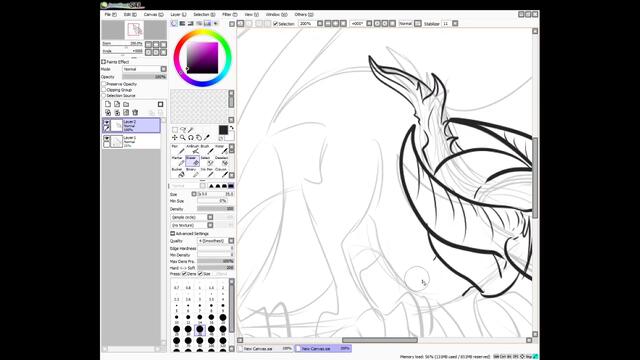Click the navigator canvas thumbnail
640x360 pixels.
(134, 30)
